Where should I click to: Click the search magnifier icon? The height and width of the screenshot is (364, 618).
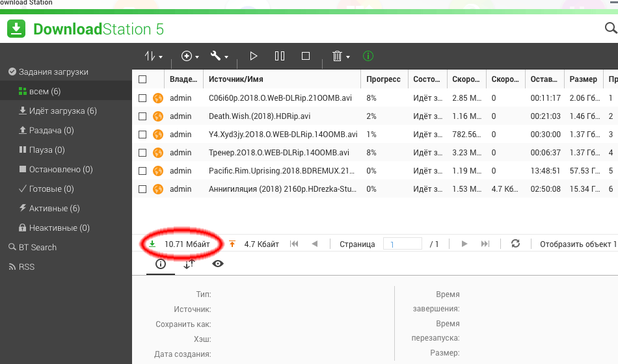click(611, 28)
